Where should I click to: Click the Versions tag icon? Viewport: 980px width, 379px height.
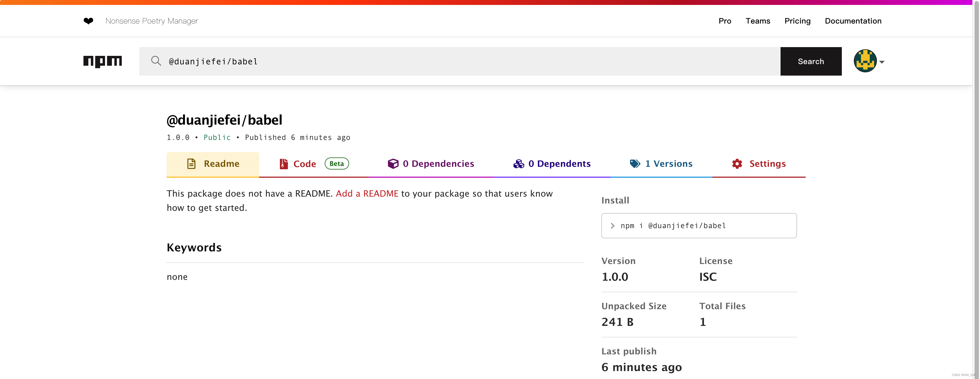pyautogui.click(x=635, y=164)
